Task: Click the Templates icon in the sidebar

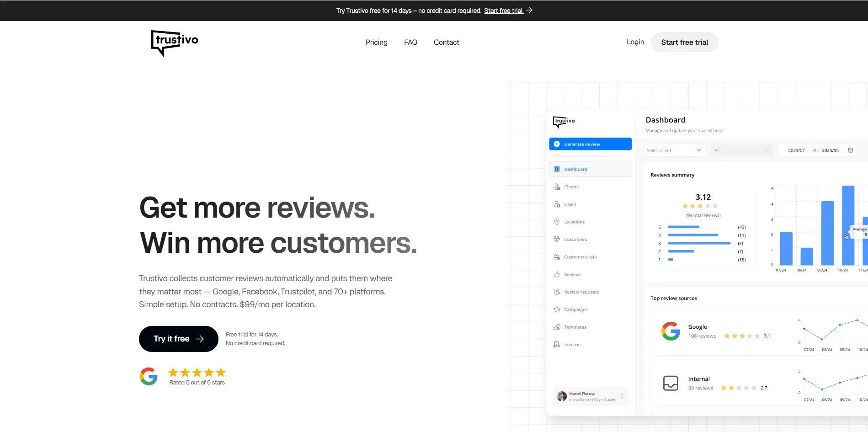Action: tap(557, 327)
